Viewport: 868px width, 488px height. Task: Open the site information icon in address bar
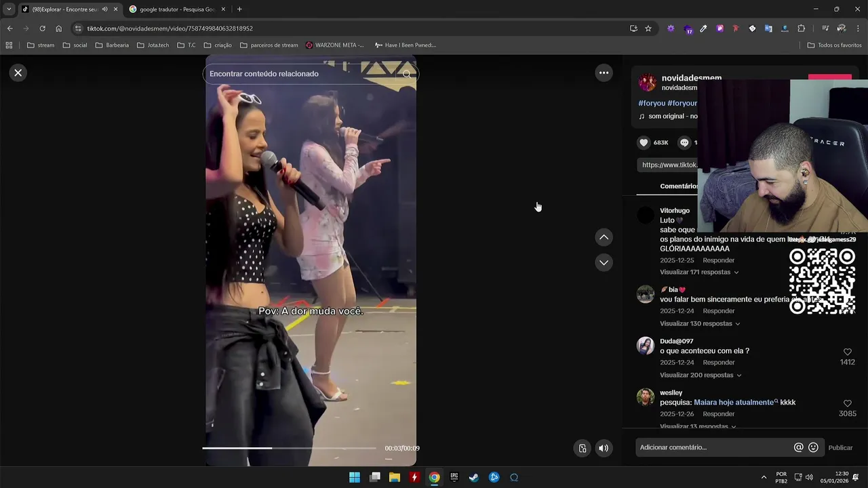(x=78, y=28)
